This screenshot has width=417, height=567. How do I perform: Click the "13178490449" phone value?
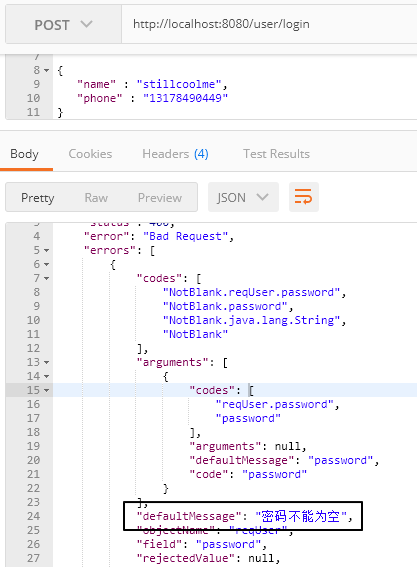tap(185, 98)
